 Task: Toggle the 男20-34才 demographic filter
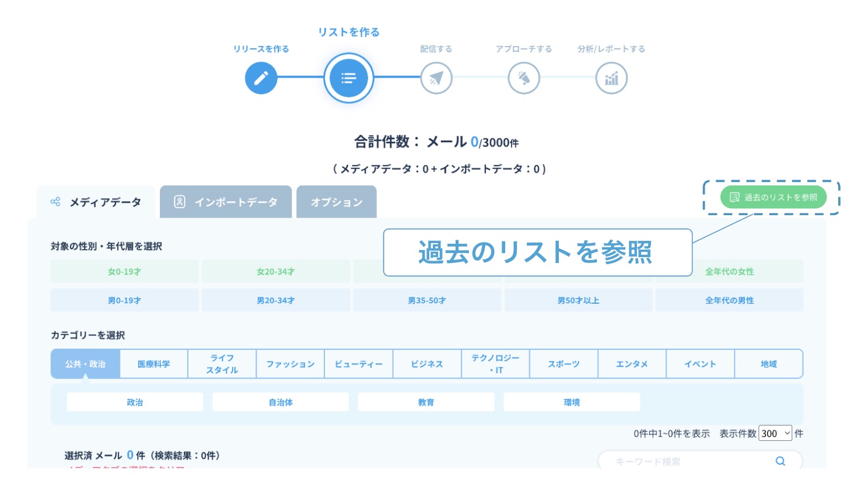pos(275,301)
